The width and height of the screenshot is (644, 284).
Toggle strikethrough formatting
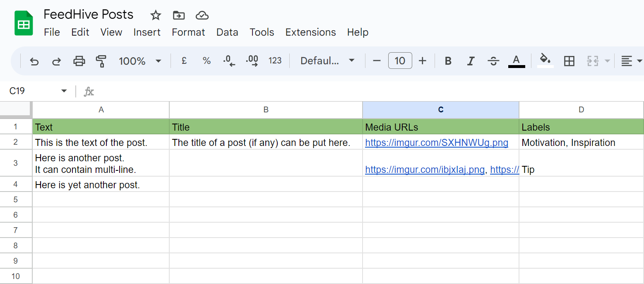click(493, 61)
